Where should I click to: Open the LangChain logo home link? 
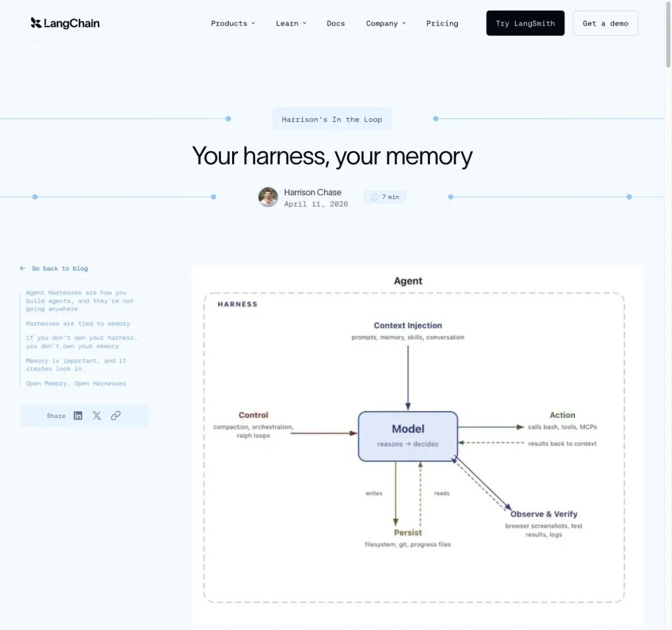tap(65, 23)
